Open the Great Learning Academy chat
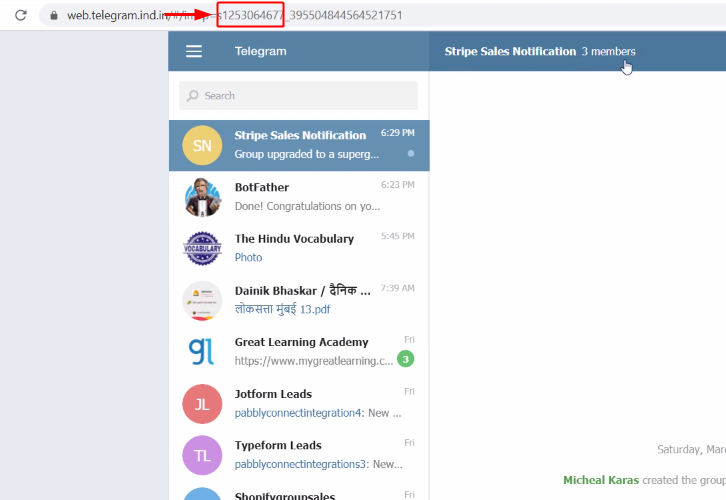The height and width of the screenshot is (500, 726). click(299, 352)
